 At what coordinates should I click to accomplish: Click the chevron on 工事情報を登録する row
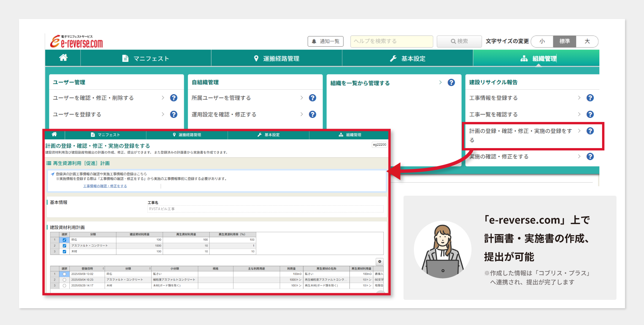click(x=579, y=98)
